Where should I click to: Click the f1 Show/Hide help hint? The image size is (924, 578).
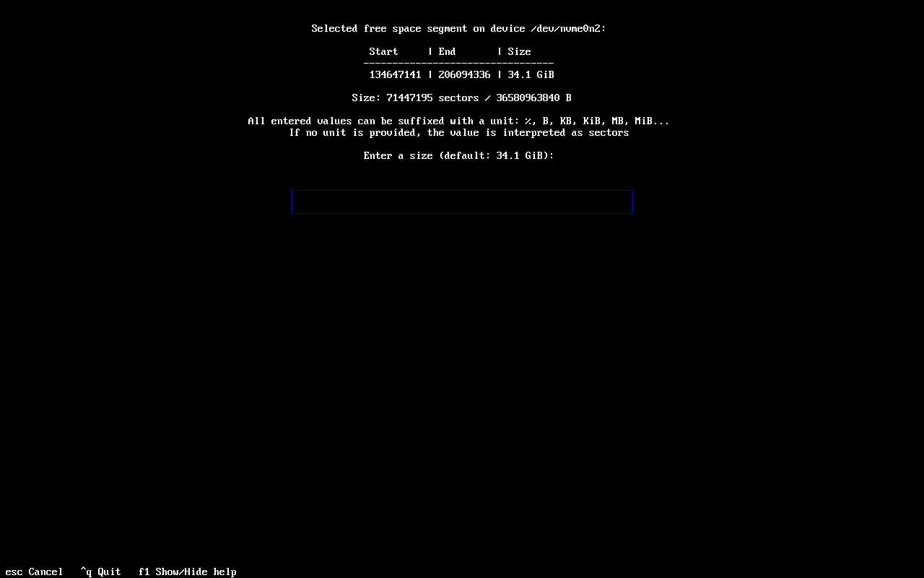click(188, 571)
